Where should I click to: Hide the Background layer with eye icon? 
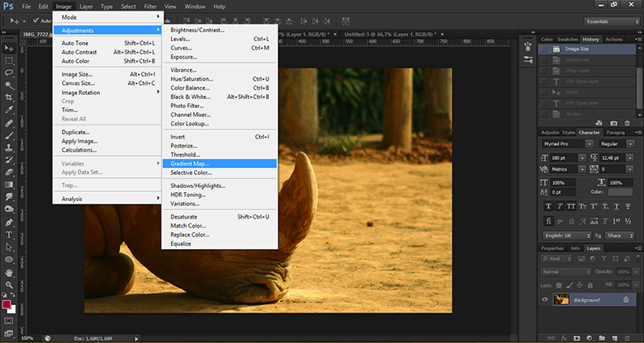coord(545,299)
